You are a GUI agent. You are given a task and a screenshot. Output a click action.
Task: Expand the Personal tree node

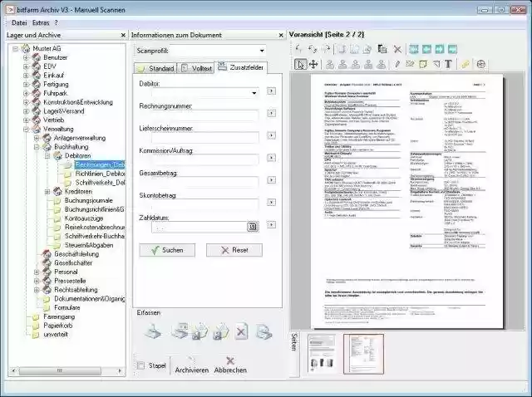(37, 272)
